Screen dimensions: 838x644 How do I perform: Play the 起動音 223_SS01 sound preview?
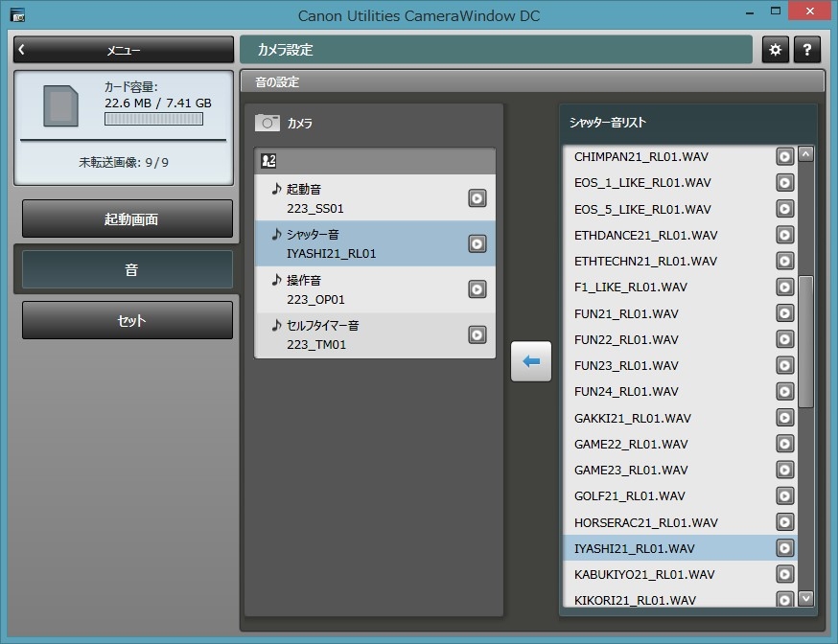pyautogui.click(x=477, y=198)
